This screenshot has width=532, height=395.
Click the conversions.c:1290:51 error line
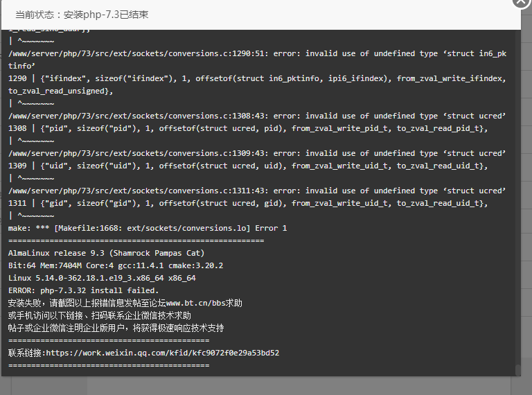[258, 60]
